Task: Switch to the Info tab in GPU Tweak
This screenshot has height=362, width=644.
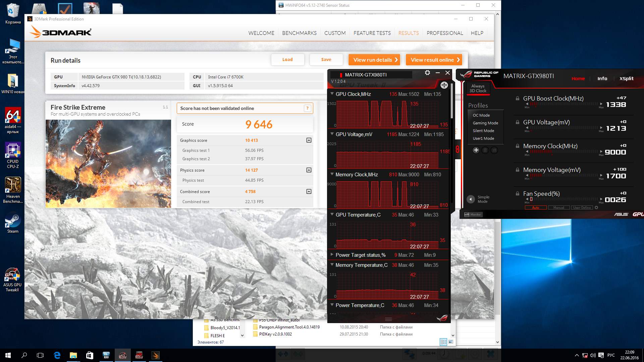Action: 602,78
